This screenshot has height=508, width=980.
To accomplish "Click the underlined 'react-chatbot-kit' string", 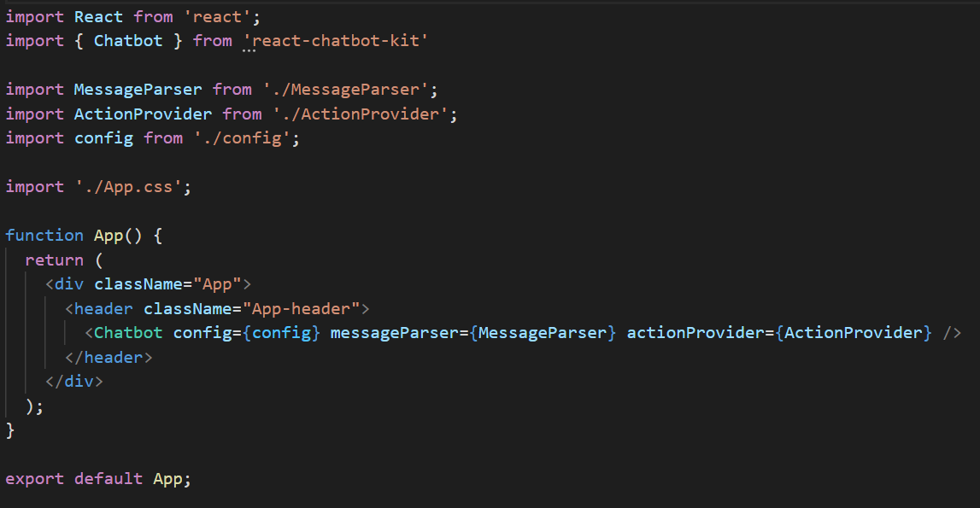I will coord(337,40).
